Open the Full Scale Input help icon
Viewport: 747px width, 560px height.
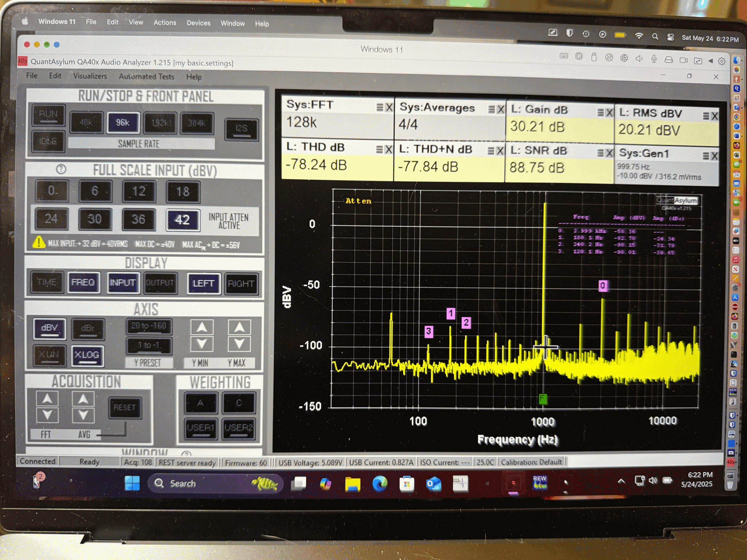[61, 169]
